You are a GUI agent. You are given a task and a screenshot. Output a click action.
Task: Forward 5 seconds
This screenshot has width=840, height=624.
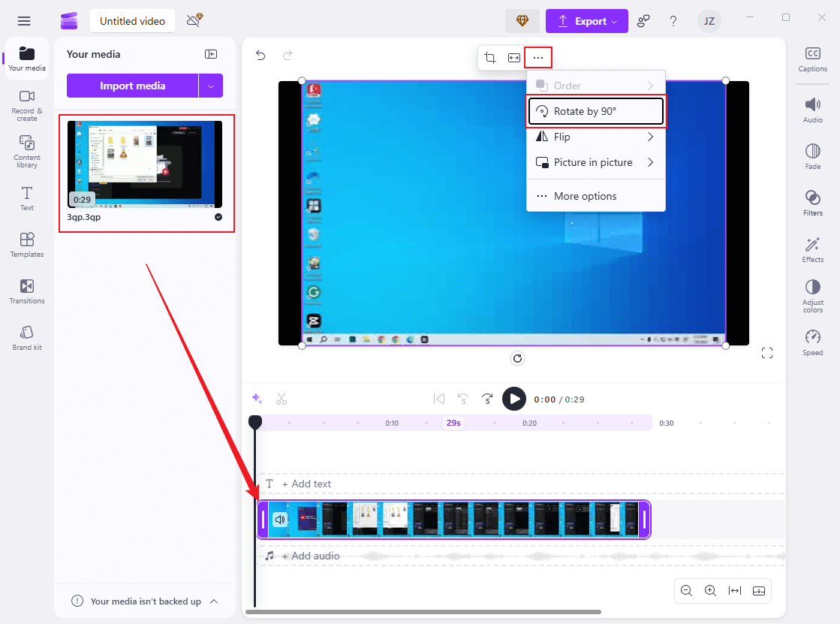pyautogui.click(x=487, y=399)
